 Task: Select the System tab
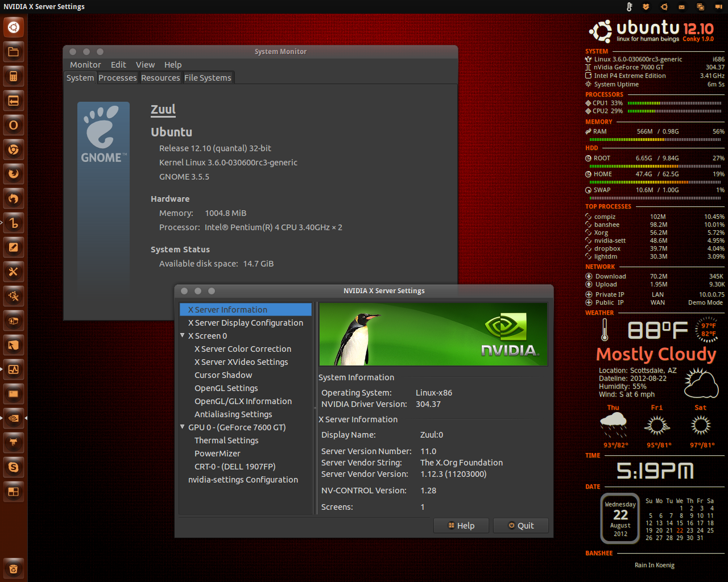tap(80, 78)
